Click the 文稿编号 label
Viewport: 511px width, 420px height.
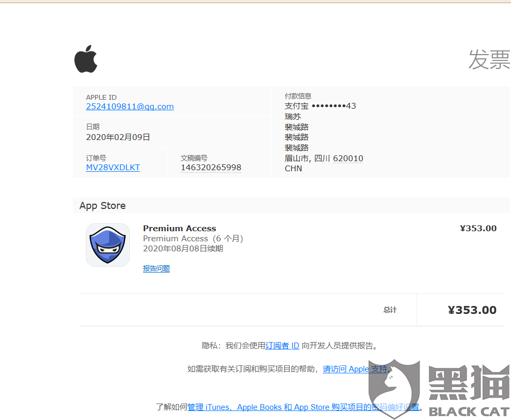point(194,158)
